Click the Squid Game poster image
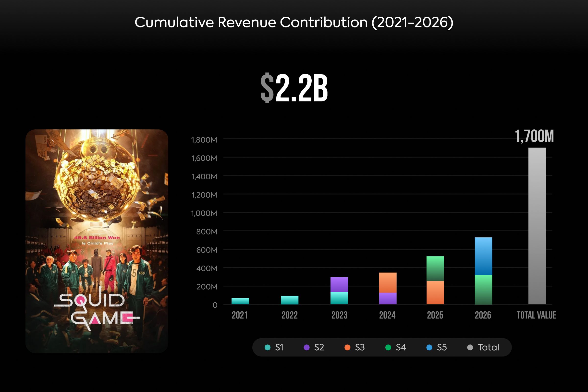 pos(97,241)
